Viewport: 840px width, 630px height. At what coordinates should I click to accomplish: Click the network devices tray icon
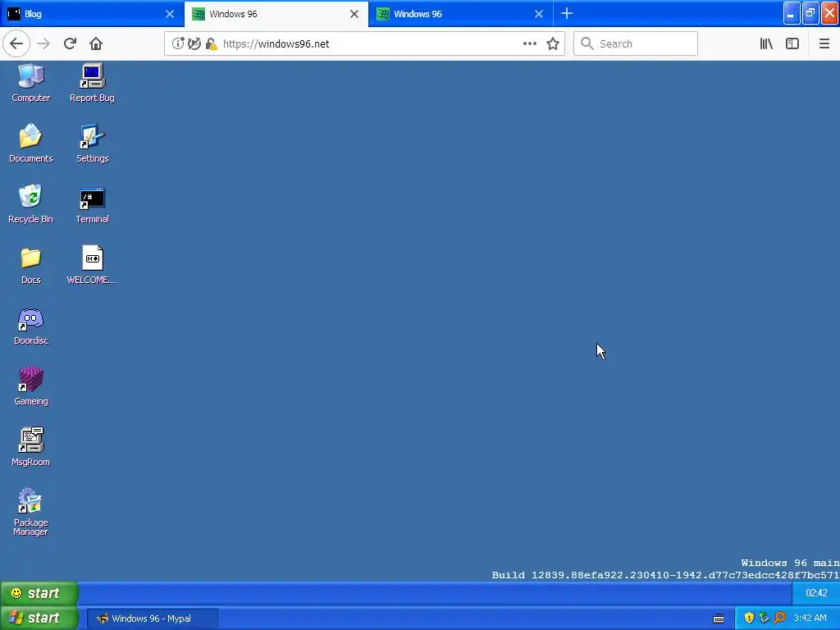(764, 619)
